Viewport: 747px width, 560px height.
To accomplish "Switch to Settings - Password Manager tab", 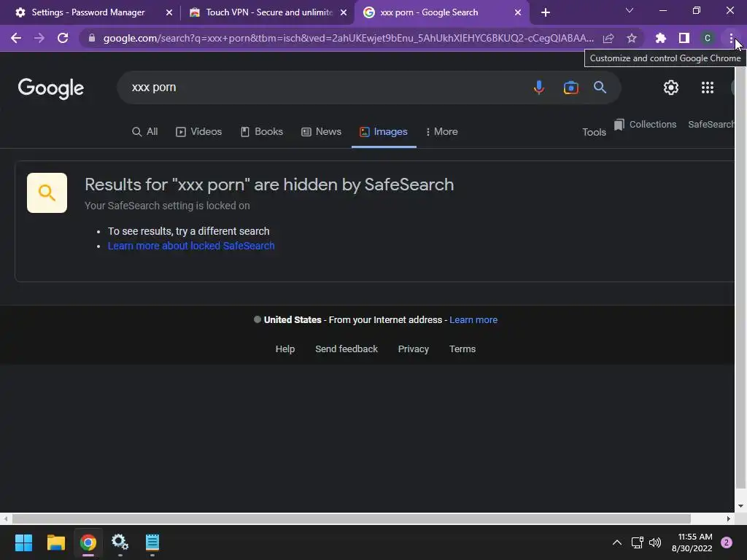I will (x=88, y=13).
